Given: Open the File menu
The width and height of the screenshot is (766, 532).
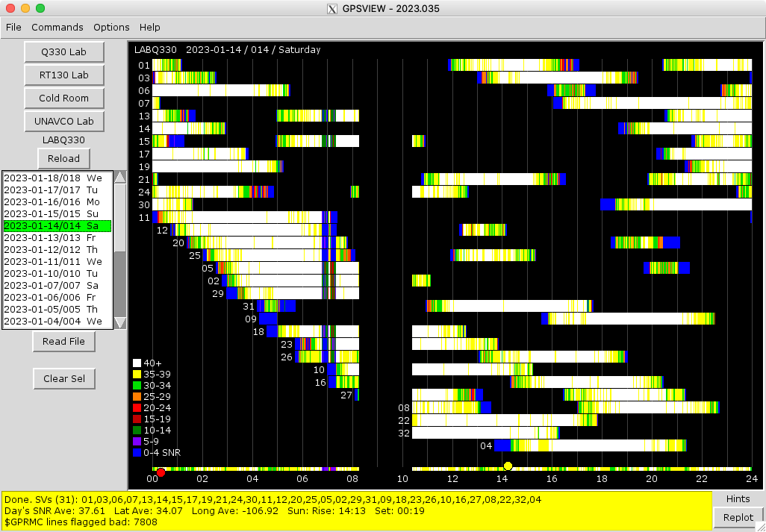Looking at the screenshot, I should [13, 28].
